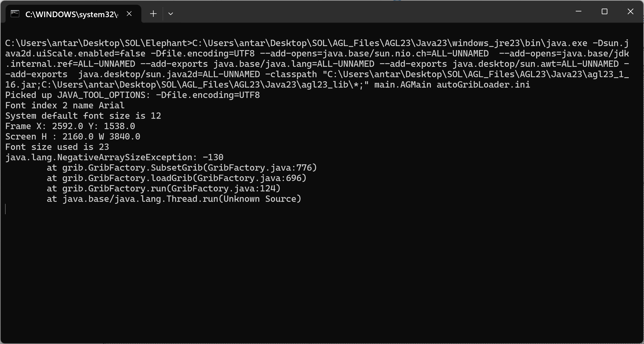Close the C:\WINDOWS\system32 tab

129,14
